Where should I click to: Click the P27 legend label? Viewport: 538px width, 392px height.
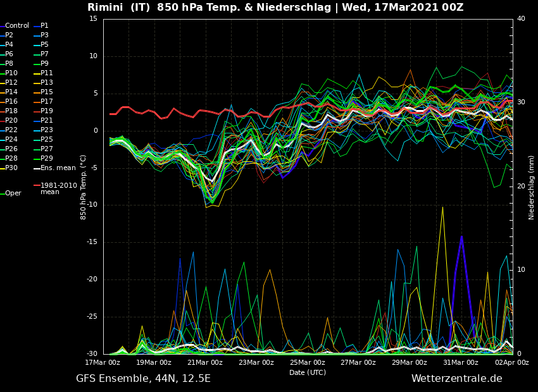point(47,149)
